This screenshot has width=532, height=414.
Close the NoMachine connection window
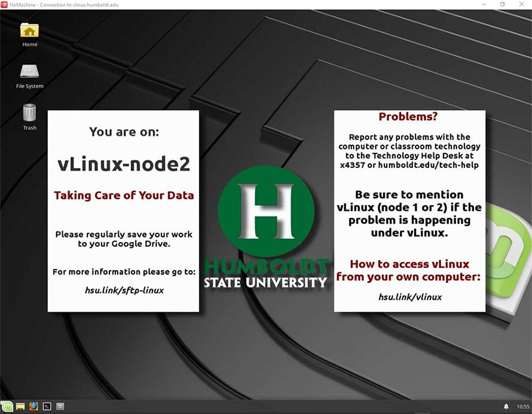pos(521,4)
